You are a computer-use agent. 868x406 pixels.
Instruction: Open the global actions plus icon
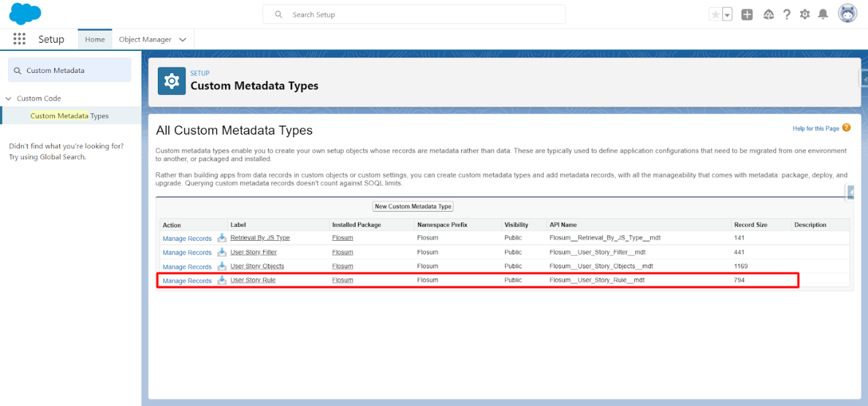(747, 14)
